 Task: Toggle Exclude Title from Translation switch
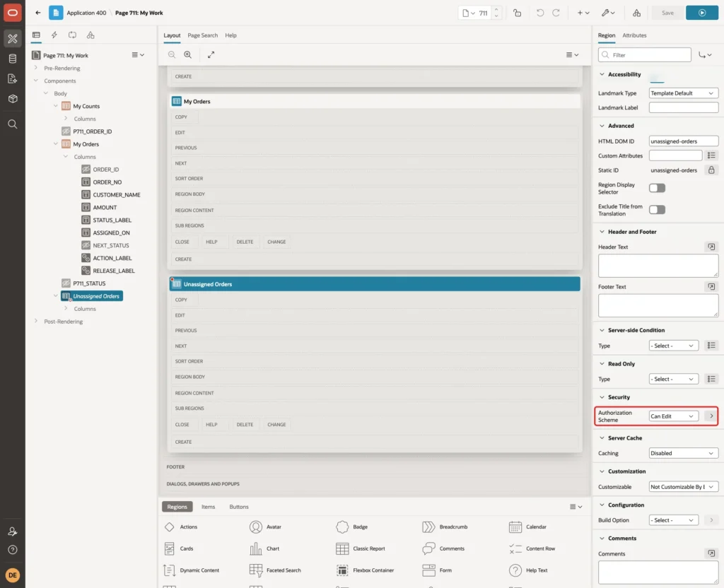(657, 210)
